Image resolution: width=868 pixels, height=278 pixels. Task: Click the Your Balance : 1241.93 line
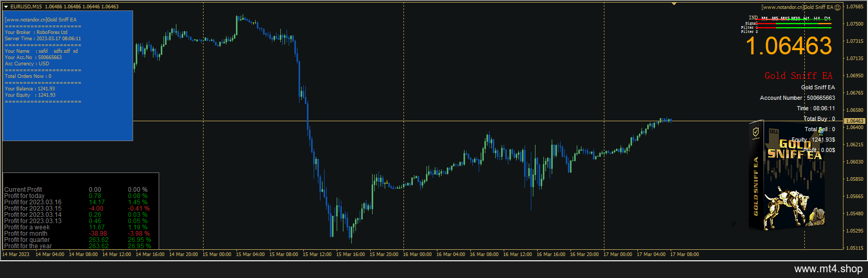30,89
